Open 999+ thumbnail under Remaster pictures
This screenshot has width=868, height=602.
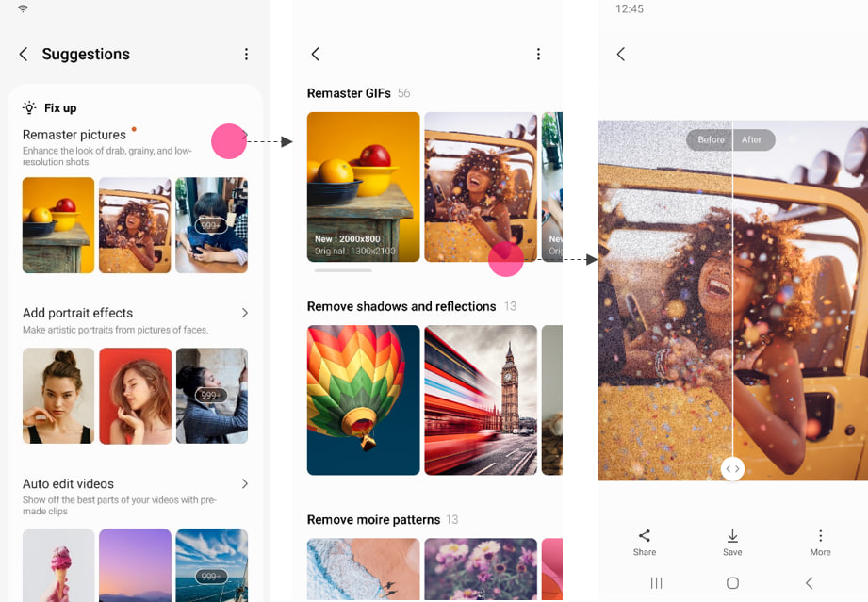211,225
